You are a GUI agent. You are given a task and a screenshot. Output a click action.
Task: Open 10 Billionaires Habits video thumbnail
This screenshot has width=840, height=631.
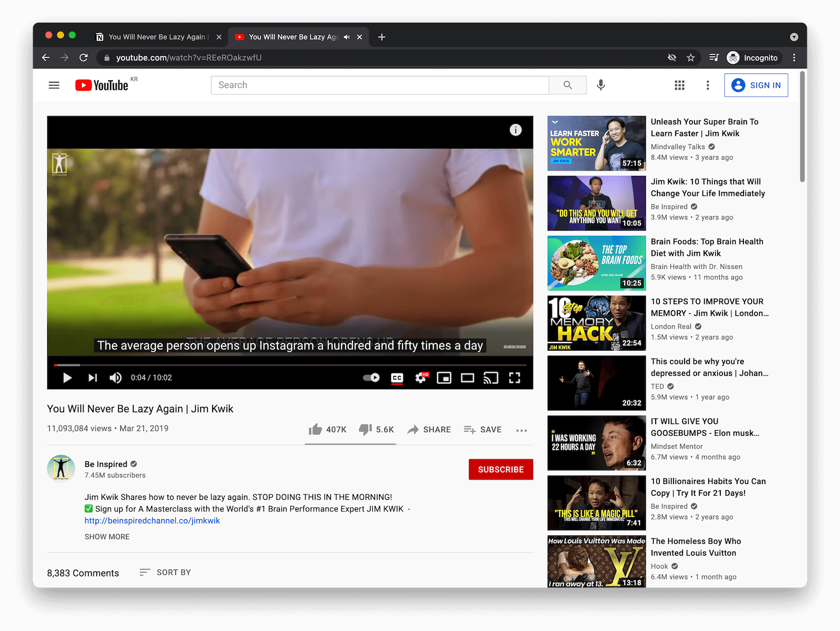596,503
